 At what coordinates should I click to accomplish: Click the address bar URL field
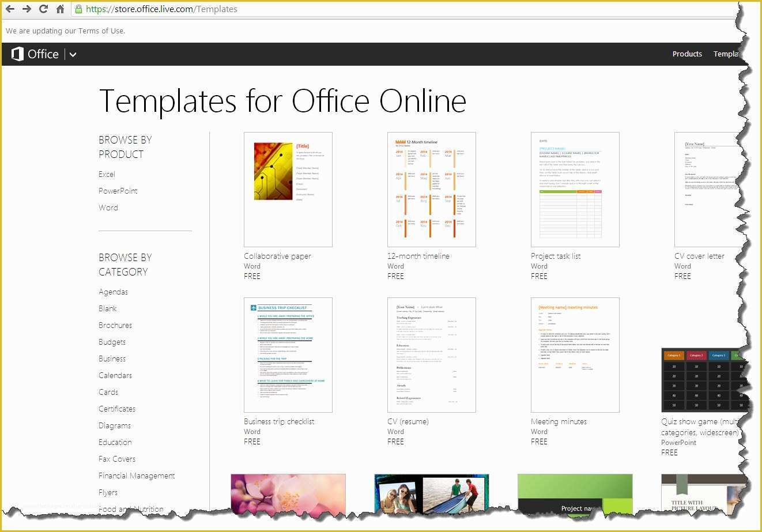pos(403,9)
